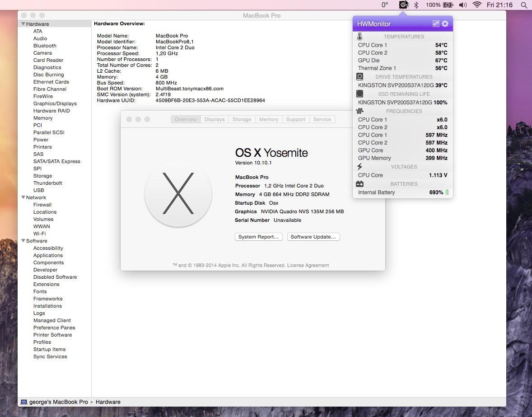The height and width of the screenshot is (417, 532).
Task: Click the HWMonitor menu bar icon
Action: pos(403,5)
